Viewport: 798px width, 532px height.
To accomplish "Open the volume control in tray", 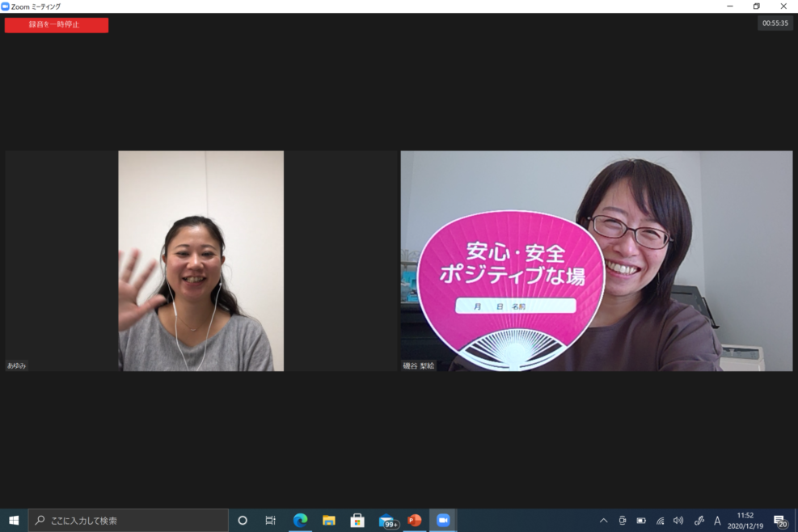I will tap(678, 520).
